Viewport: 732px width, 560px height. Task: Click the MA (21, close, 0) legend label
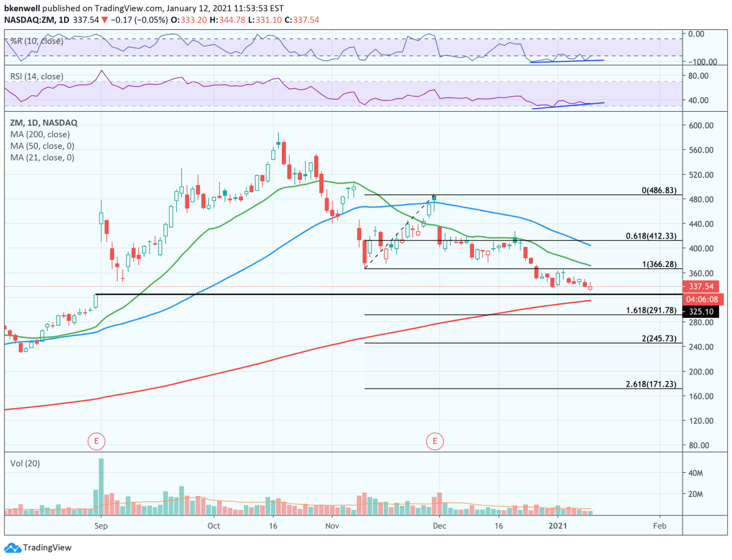coord(42,157)
